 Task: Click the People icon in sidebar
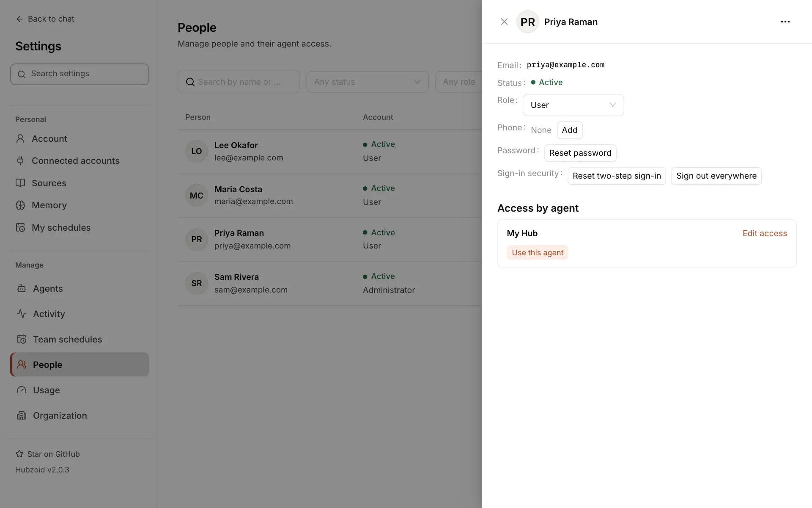click(x=22, y=364)
